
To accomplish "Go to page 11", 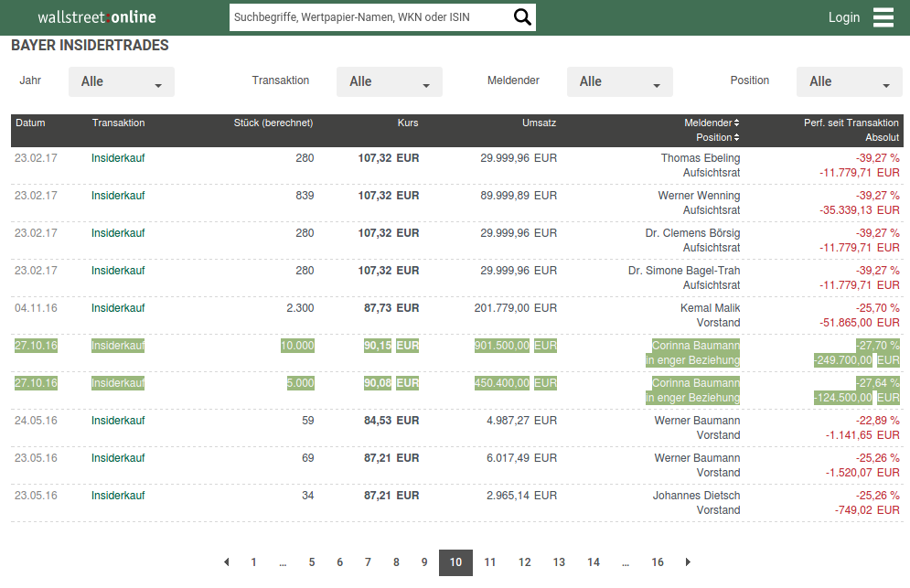I will tap(490, 562).
